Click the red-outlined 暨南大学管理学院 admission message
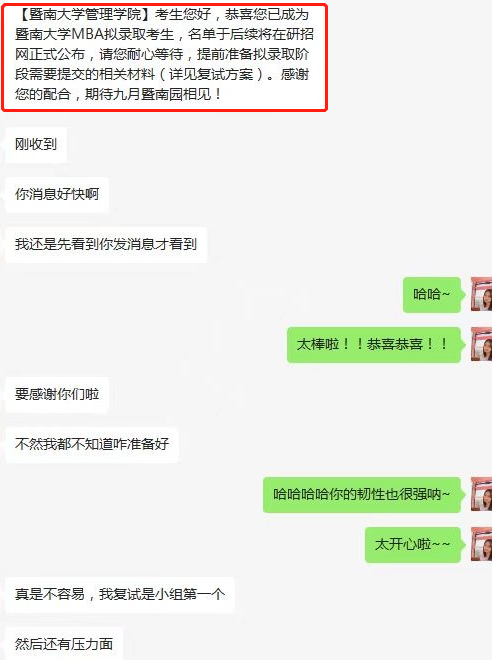 165,57
